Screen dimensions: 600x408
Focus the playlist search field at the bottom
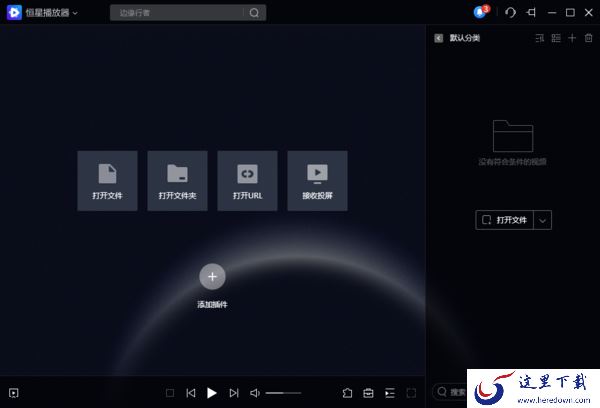pos(450,392)
